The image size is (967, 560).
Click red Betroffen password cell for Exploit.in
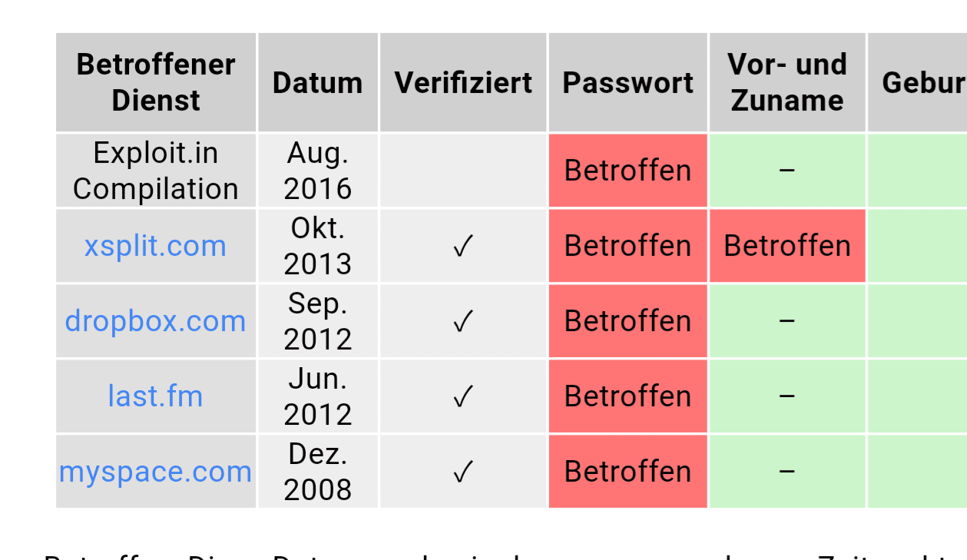pyautogui.click(x=628, y=171)
